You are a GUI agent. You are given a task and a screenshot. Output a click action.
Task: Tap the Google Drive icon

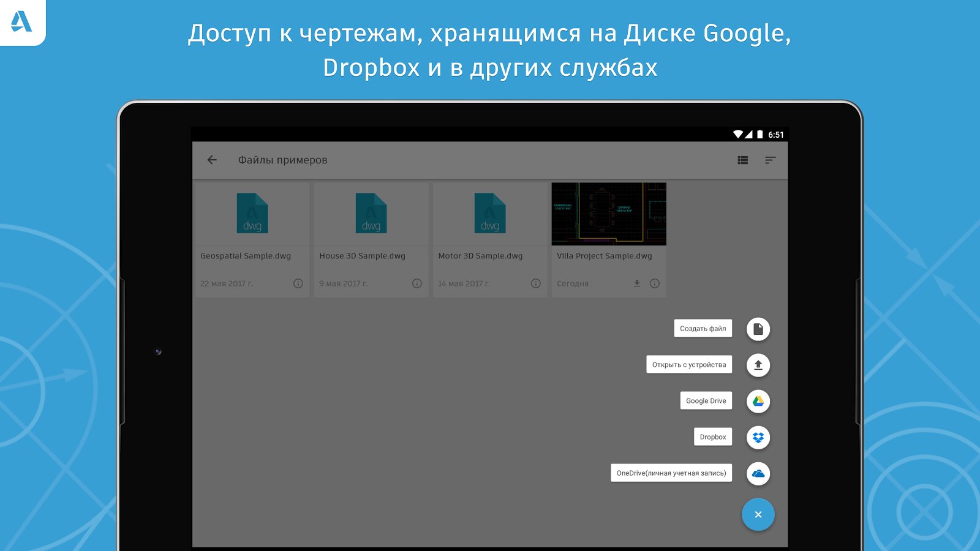coord(758,401)
